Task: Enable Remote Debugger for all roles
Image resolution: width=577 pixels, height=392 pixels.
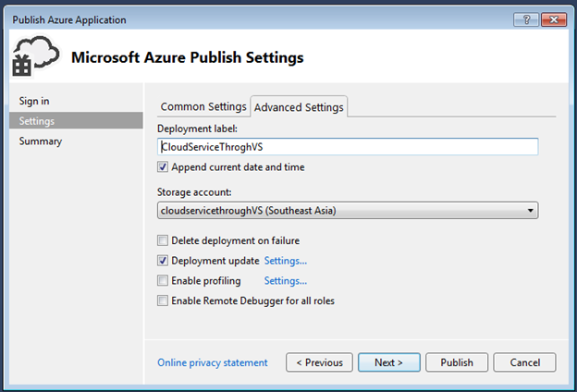Action: point(164,300)
